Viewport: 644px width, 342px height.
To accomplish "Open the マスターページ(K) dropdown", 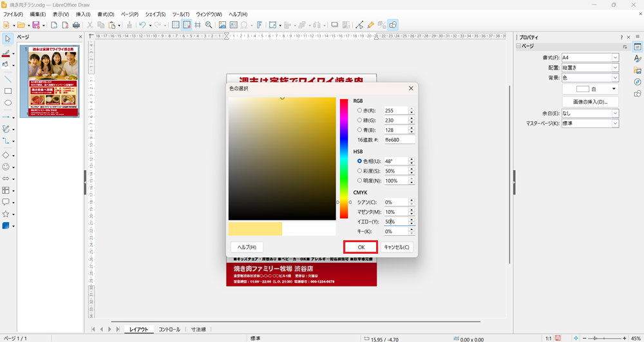I will tap(590, 123).
